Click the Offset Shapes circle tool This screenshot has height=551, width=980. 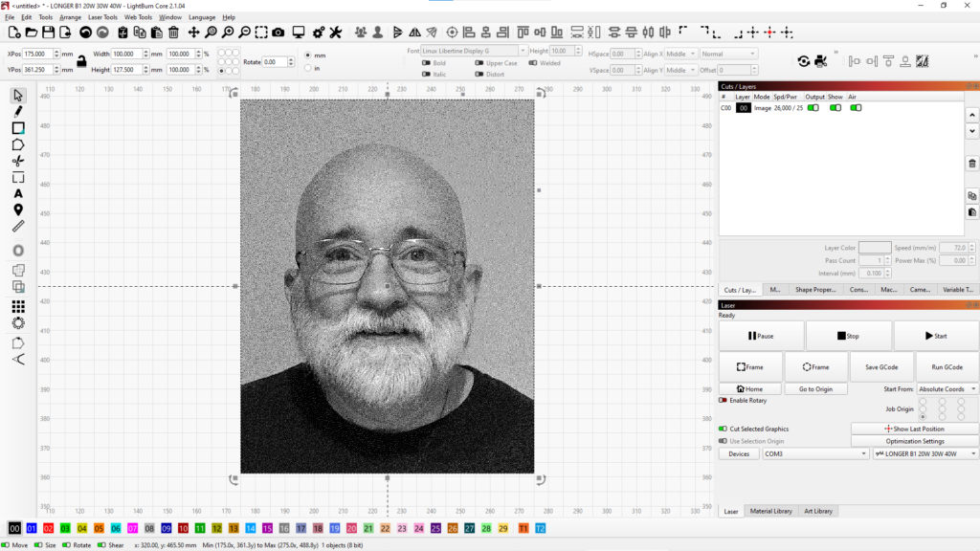tap(18, 251)
